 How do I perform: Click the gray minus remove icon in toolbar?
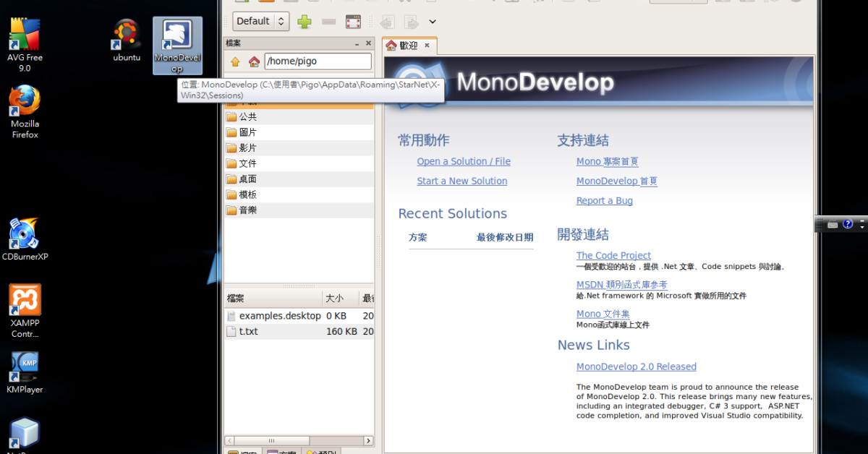coord(329,21)
